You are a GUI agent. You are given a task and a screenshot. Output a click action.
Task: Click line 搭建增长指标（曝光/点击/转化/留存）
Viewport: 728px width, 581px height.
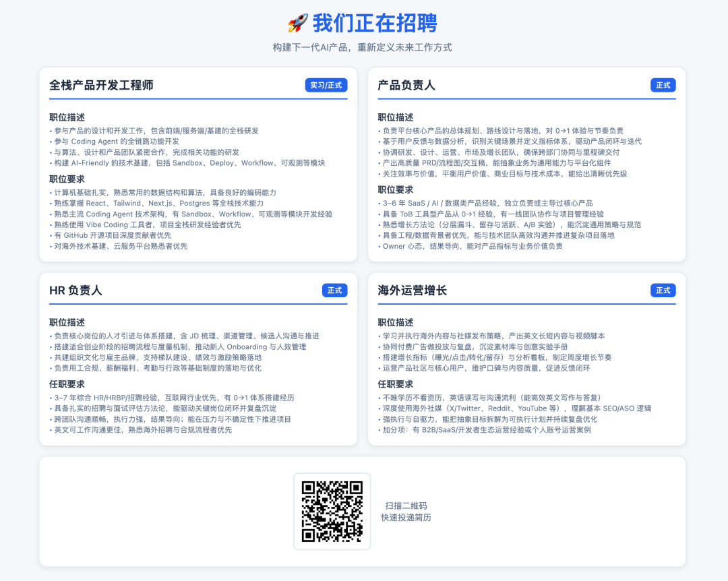tap(497, 357)
